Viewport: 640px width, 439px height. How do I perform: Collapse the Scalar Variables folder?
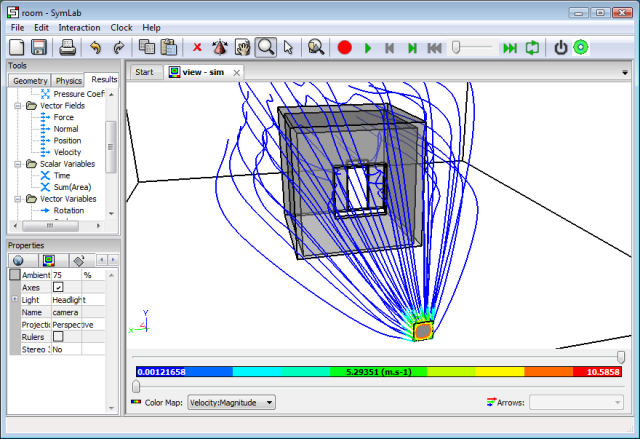(x=18, y=164)
